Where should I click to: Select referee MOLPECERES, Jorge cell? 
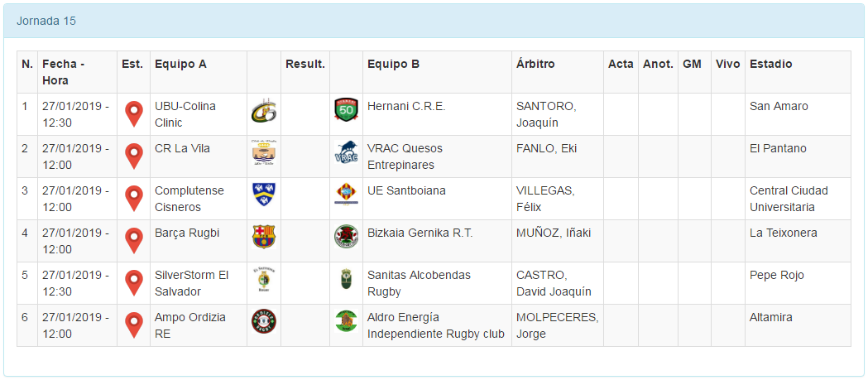click(x=556, y=325)
